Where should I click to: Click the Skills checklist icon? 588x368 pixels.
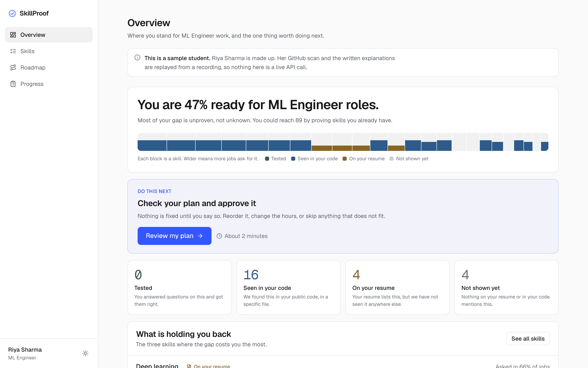13,51
